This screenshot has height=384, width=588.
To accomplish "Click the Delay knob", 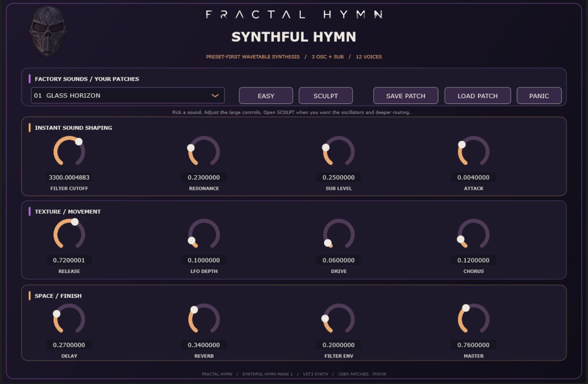I will tap(69, 319).
